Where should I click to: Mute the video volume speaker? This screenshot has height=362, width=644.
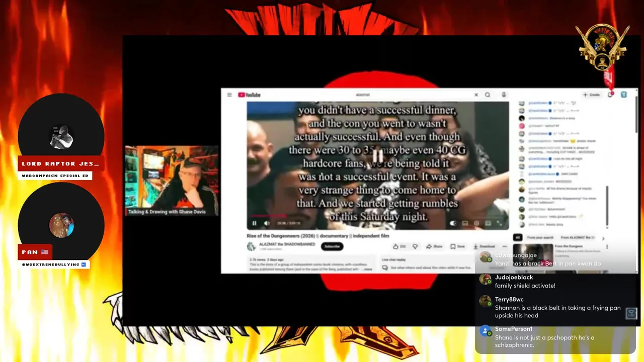coord(267,223)
